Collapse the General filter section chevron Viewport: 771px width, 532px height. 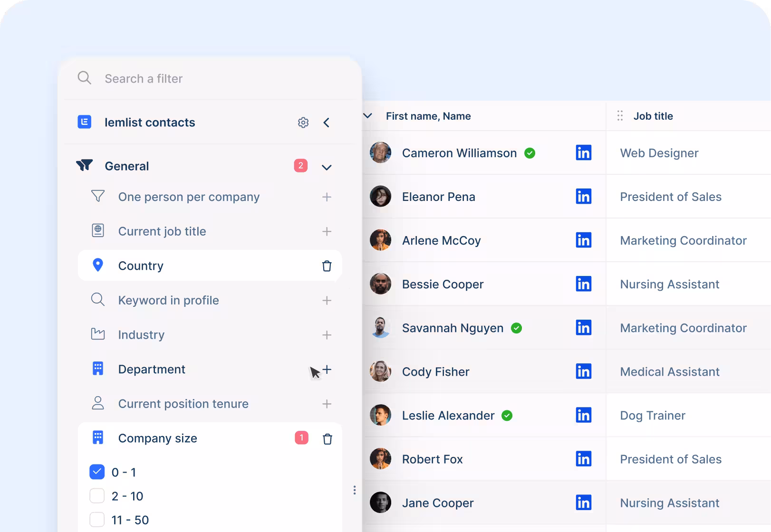click(327, 167)
